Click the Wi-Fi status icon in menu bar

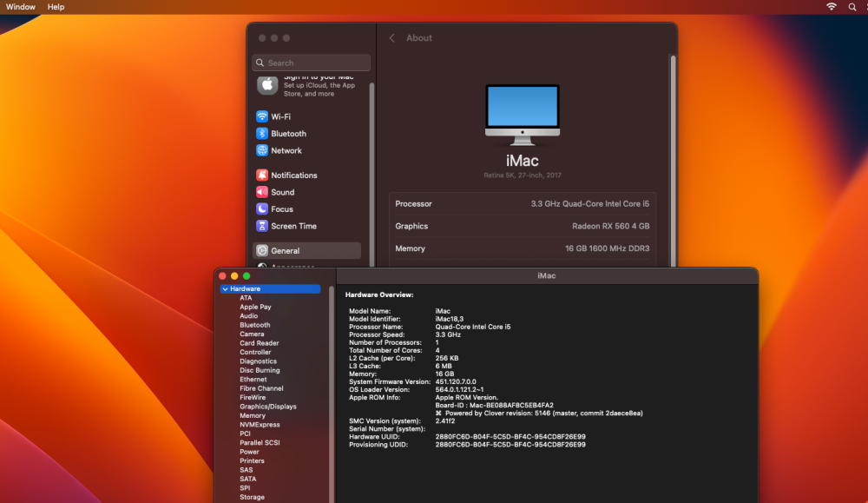(831, 7)
